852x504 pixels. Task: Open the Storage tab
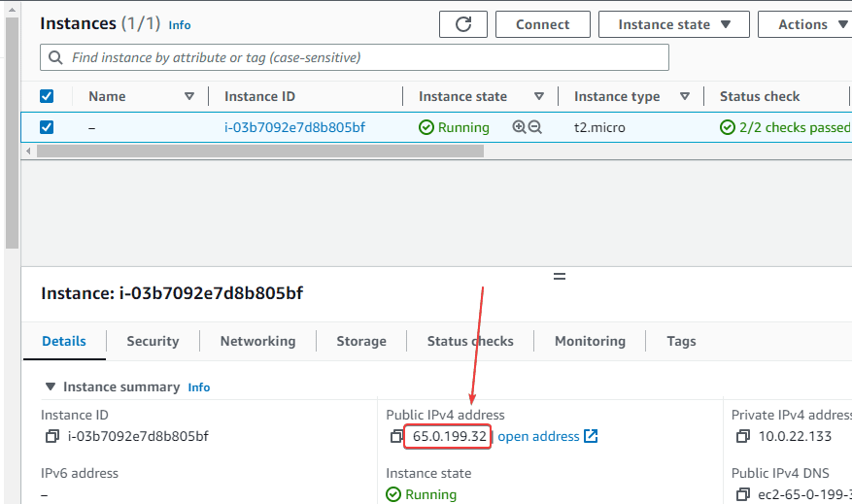pos(361,341)
